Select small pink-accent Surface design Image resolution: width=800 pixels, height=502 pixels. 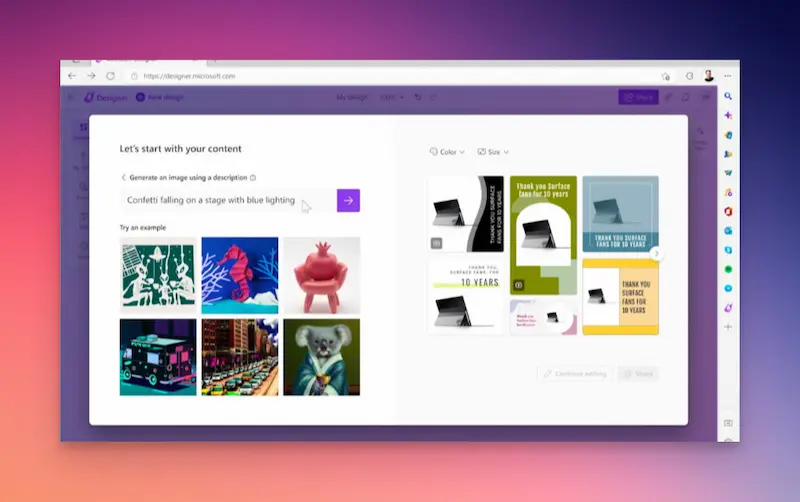[x=543, y=317]
